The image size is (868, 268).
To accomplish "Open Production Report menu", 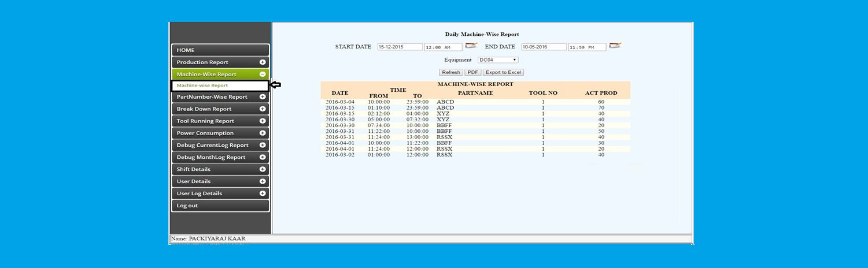I will (x=220, y=62).
